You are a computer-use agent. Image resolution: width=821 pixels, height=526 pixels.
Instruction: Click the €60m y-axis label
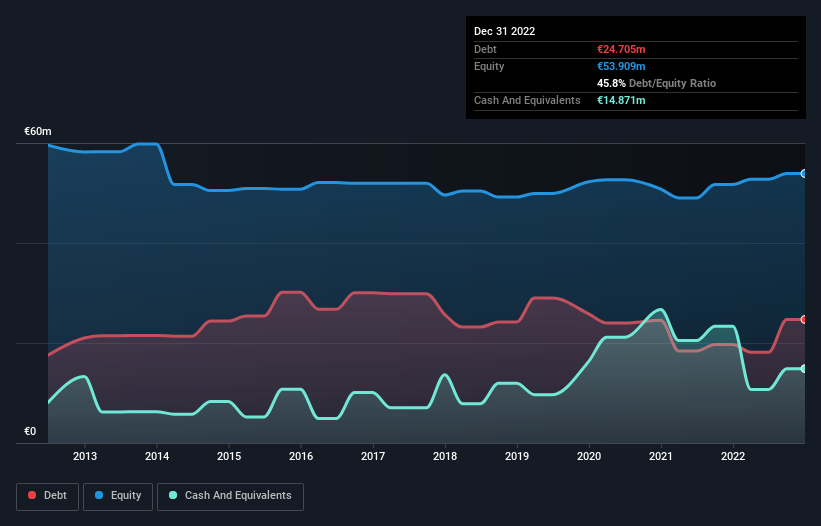38,131
